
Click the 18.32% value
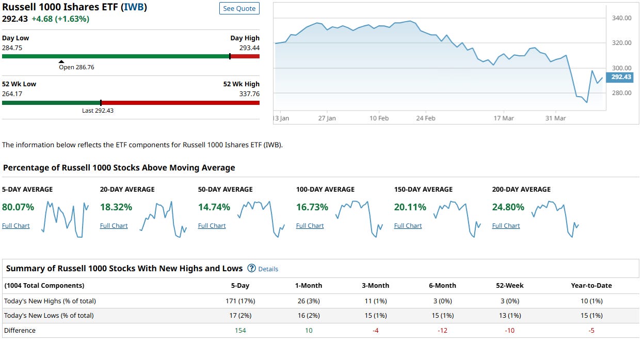coord(116,207)
